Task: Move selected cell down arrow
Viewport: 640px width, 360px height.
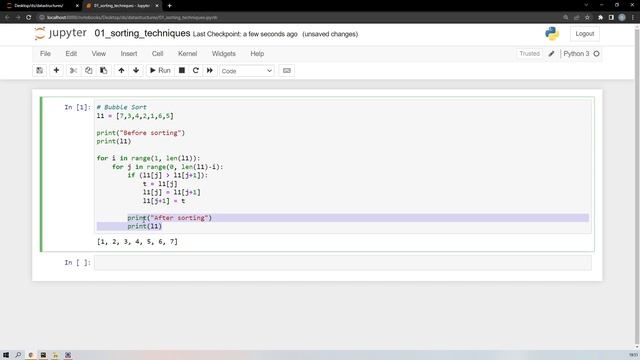Action: (136, 71)
